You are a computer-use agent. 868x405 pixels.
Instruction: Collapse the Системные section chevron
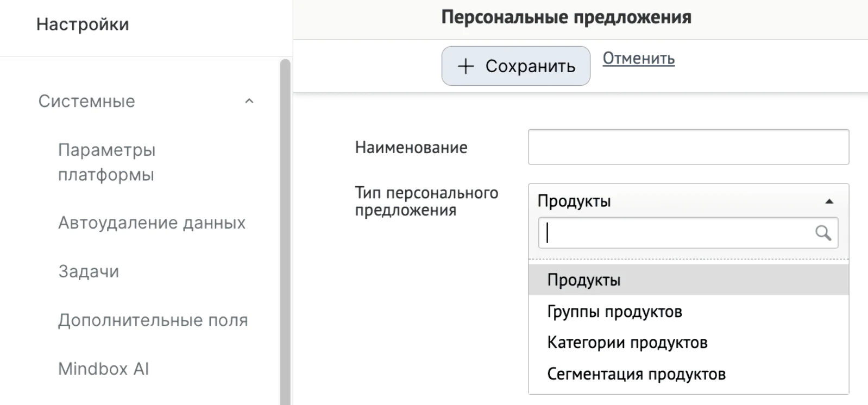coord(249,101)
